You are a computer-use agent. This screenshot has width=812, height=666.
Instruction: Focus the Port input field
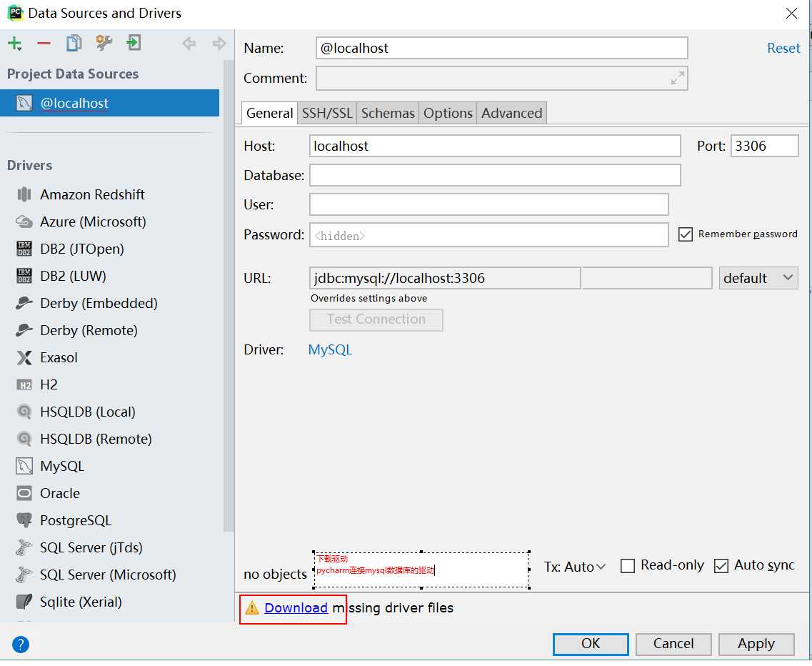764,146
